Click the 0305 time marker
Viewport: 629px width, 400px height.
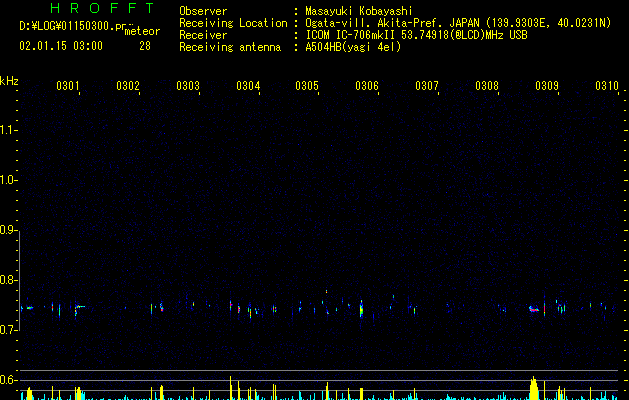pyautogui.click(x=307, y=86)
